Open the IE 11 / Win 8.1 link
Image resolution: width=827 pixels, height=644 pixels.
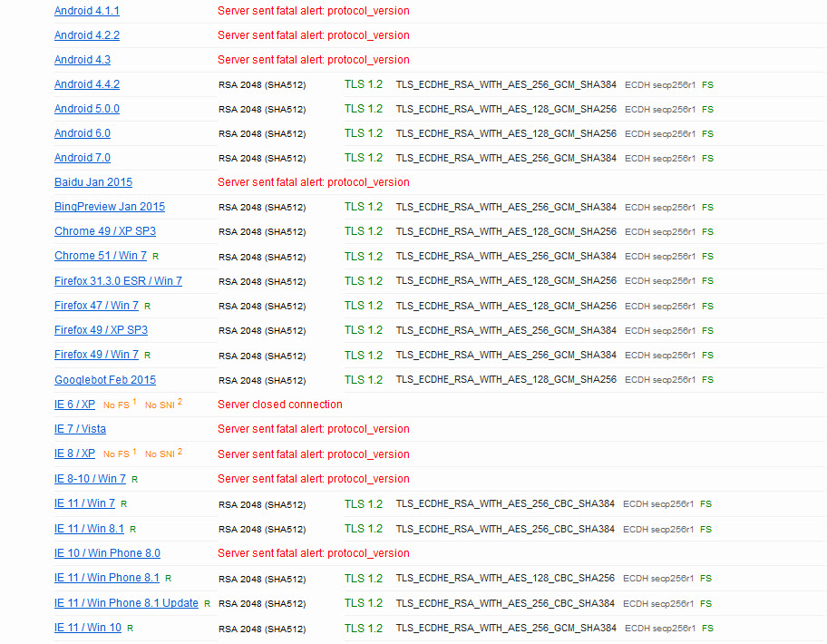(89, 529)
